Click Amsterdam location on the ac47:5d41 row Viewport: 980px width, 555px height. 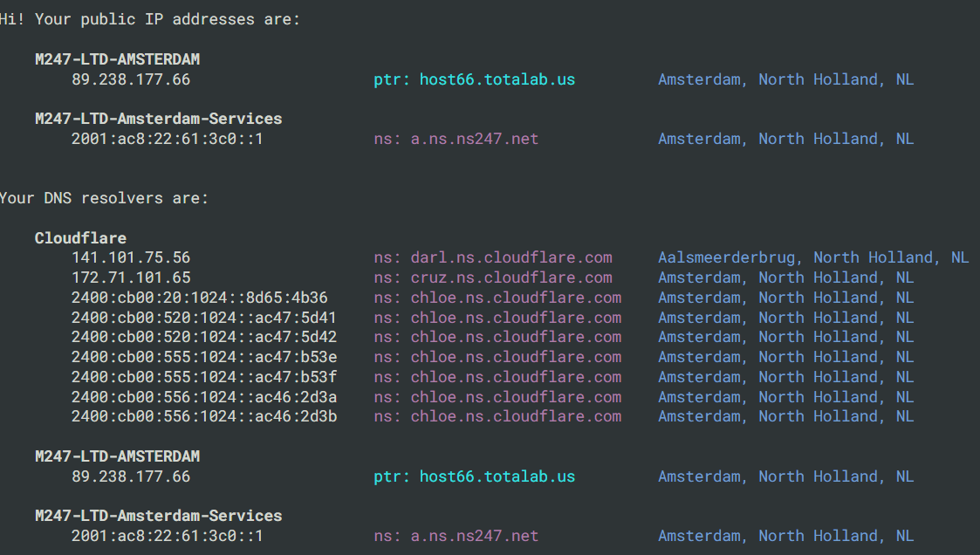785,318
